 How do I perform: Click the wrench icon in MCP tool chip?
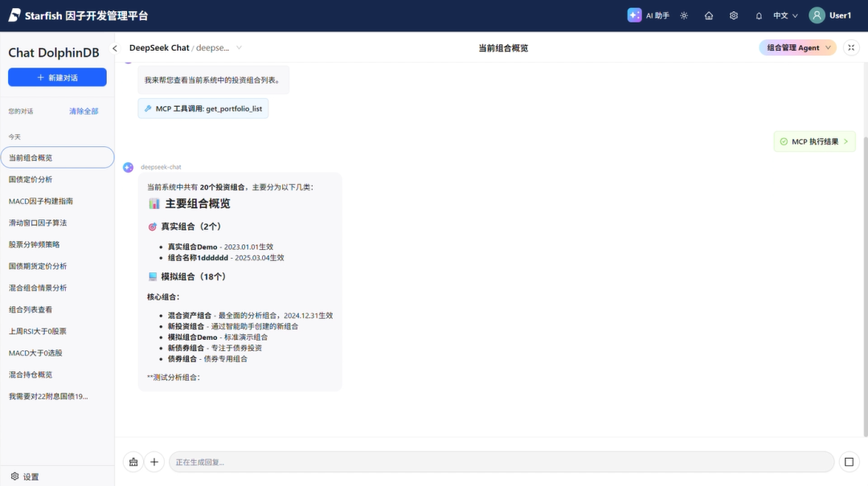pos(148,108)
